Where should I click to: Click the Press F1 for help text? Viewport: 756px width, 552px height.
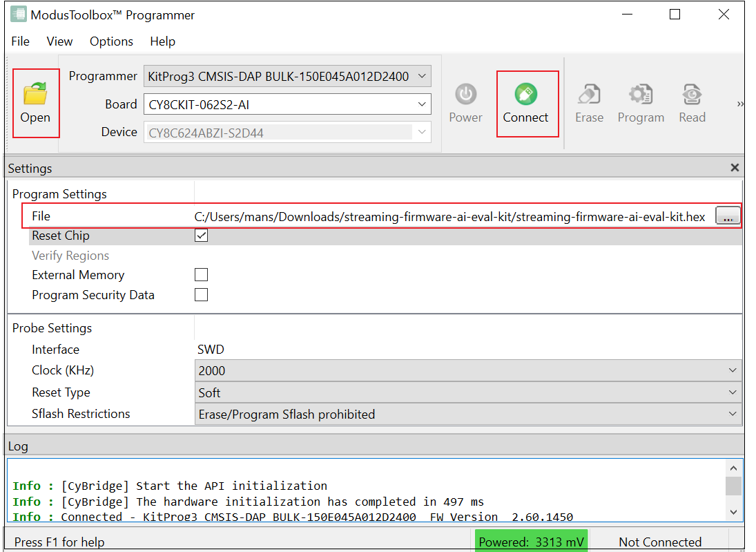(x=59, y=542)
